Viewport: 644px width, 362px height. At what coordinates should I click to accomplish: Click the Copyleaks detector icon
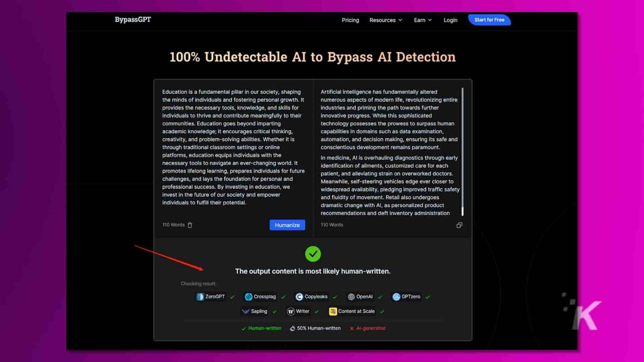tap(299, 297)
